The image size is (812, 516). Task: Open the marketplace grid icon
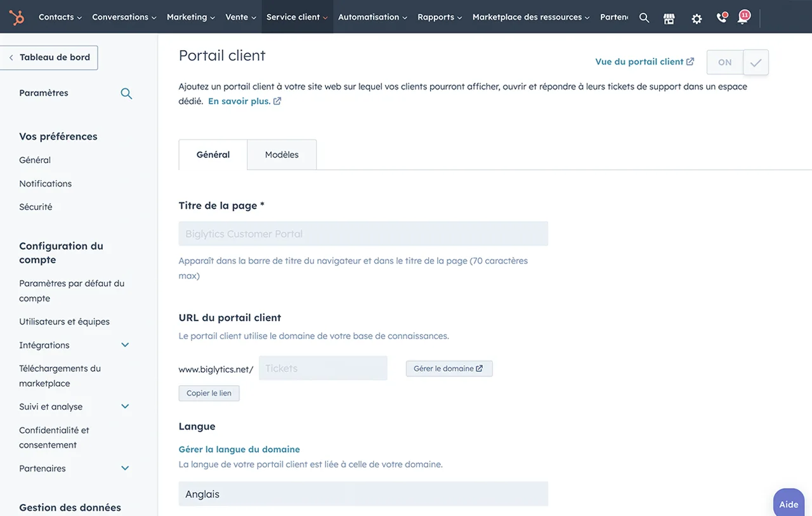pyautogui.click(x=669, y=18)
